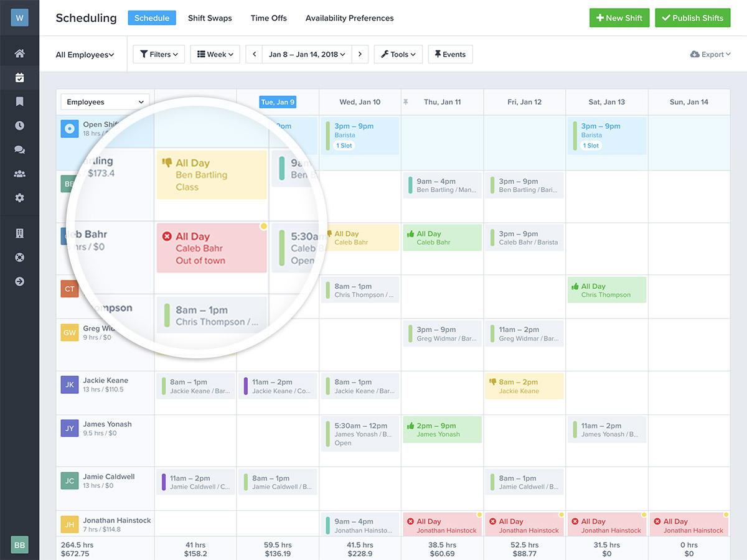The width and height of the screenshot is (747, 560).
Task: Open James Yonash's Saturday 11am – 2pm shift
Action: 607,430
